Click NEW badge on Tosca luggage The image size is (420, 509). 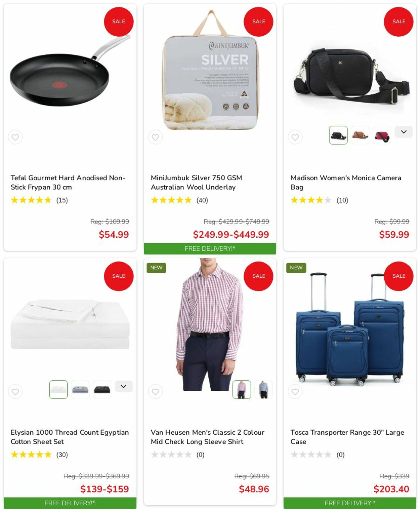pos(296,268)
